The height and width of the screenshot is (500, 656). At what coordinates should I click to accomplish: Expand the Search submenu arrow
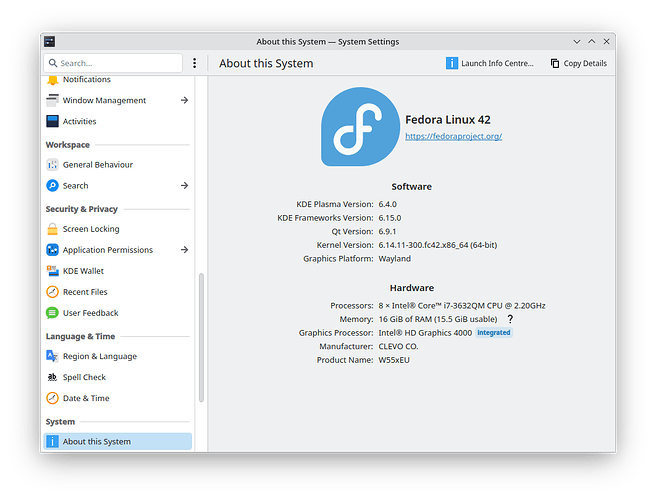[x=184, y=185]
